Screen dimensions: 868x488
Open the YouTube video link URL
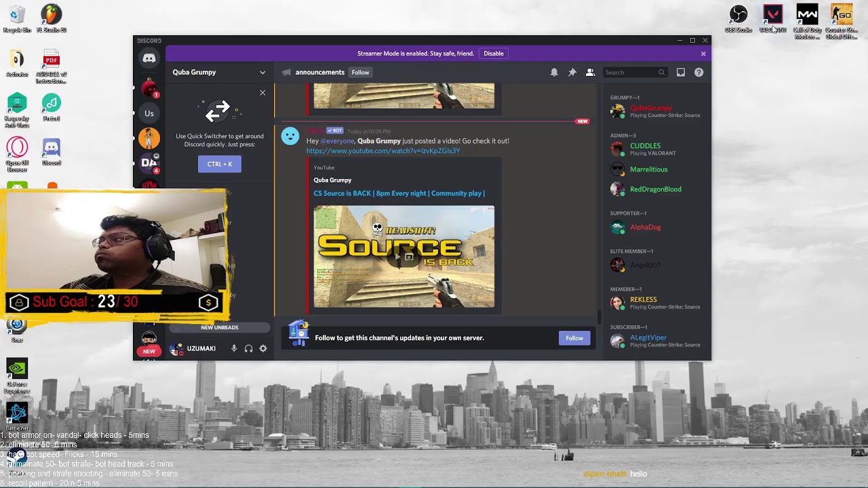383,151
